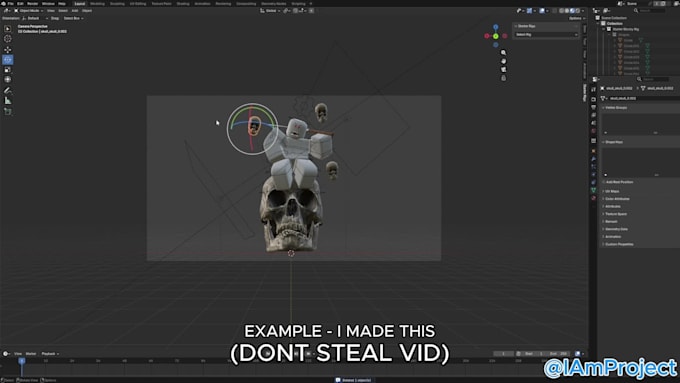The height and width of the screenshot is (383, 680).
Task: Open the green Object Data properties tab
Action: (x=593, y=190)
